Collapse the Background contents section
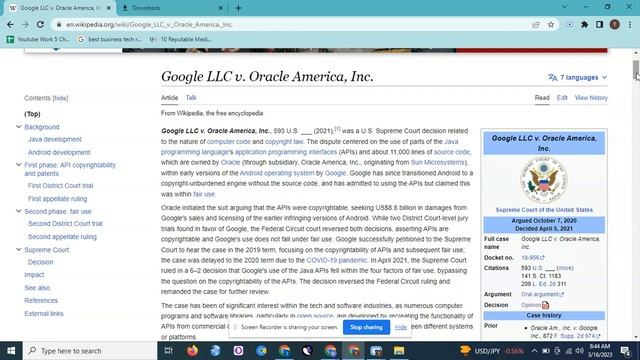 coord(18,127)
